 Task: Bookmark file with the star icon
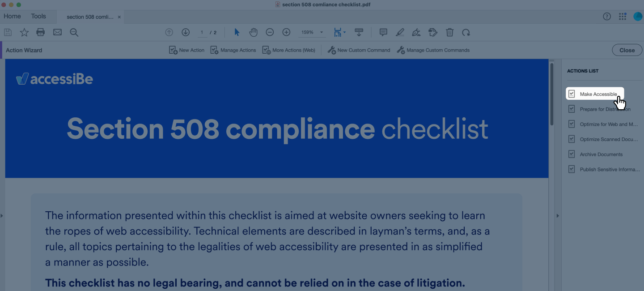(24, 32)
